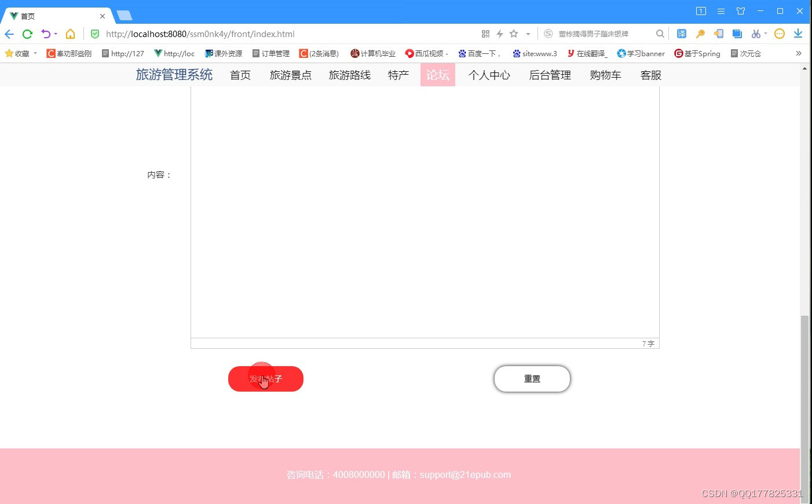Open the 后台管理 menu item

point(550,75)
